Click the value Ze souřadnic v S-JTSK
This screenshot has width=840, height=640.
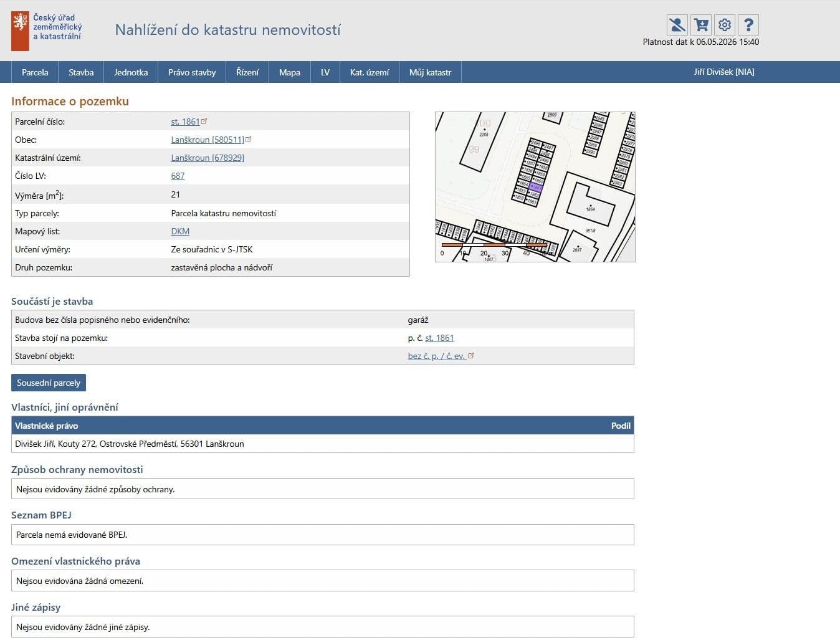point(212,249)
